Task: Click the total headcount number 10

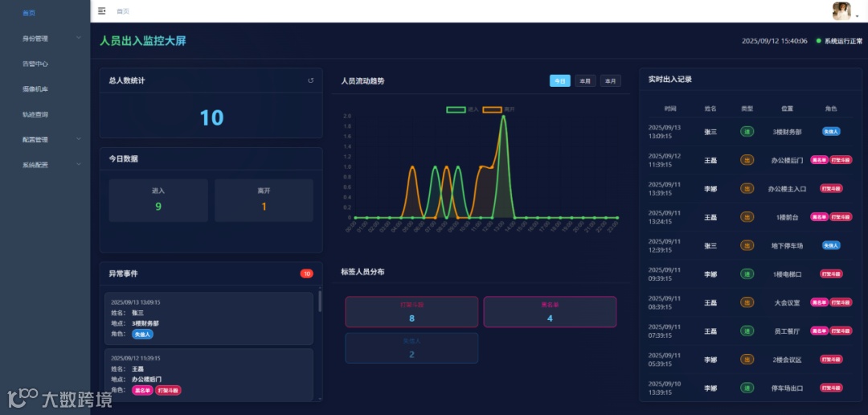Action: (x=211, y=117)
